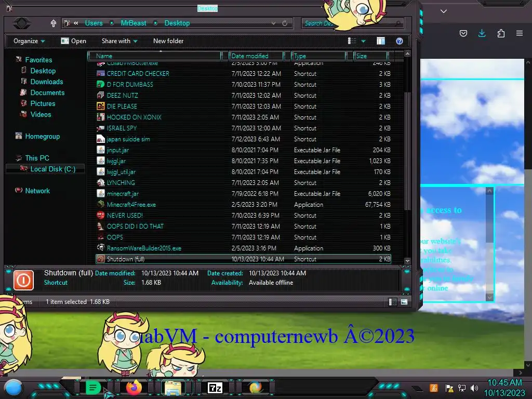This screenshot has width=532, height=399.
Task: Open the volume control in tray
Action: (474, 388)
